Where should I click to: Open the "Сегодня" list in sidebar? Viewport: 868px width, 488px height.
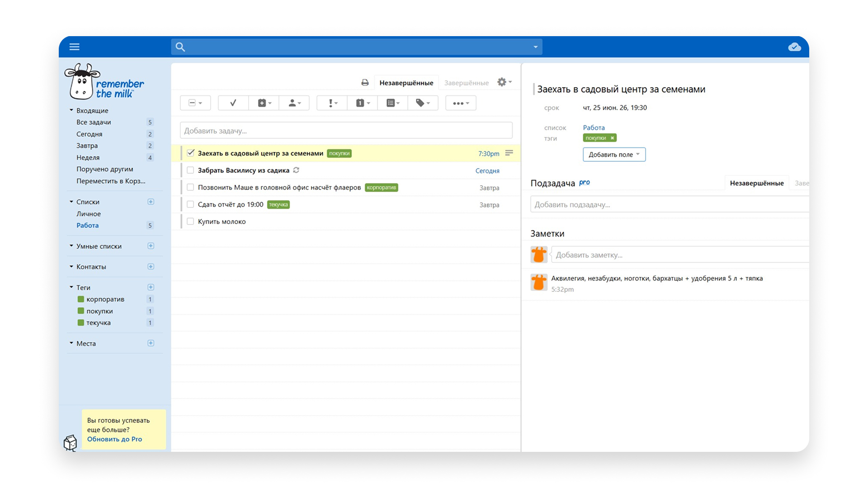[x=89, y=134]
